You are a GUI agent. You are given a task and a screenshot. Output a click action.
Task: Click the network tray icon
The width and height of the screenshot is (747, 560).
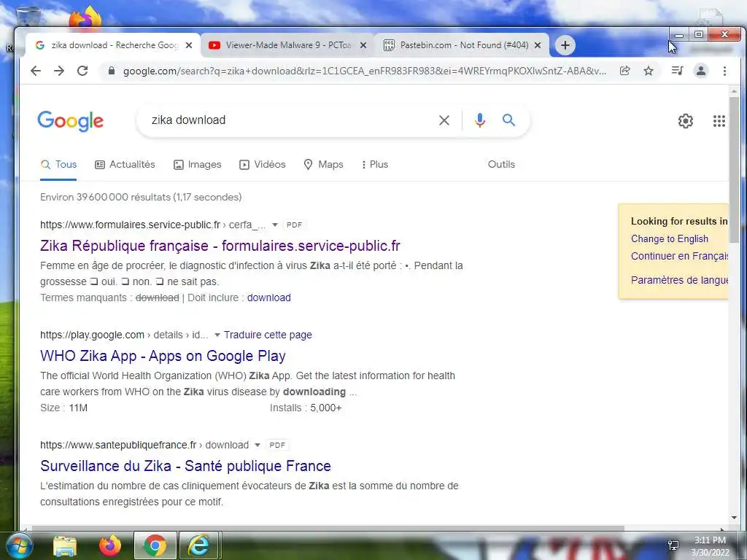coord(673,545)
